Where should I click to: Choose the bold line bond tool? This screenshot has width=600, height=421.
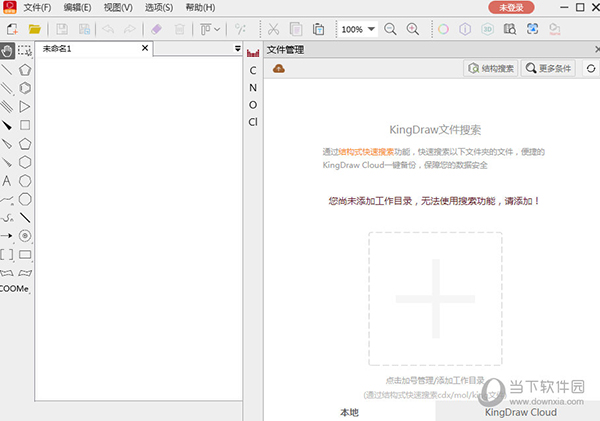25,218
